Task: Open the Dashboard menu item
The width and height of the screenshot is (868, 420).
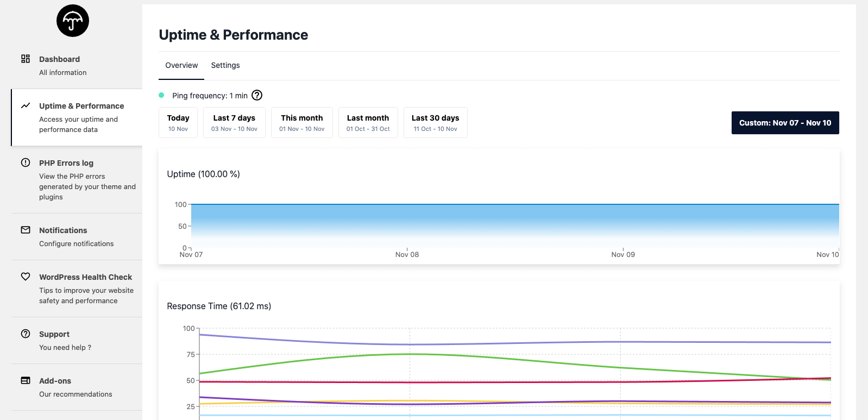Action: [x=60, y=65]
